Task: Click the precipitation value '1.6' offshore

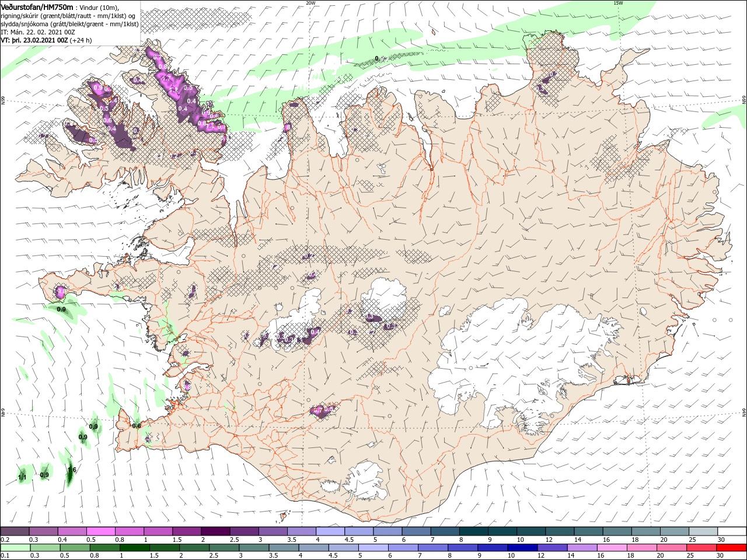Action: (72, 470)
